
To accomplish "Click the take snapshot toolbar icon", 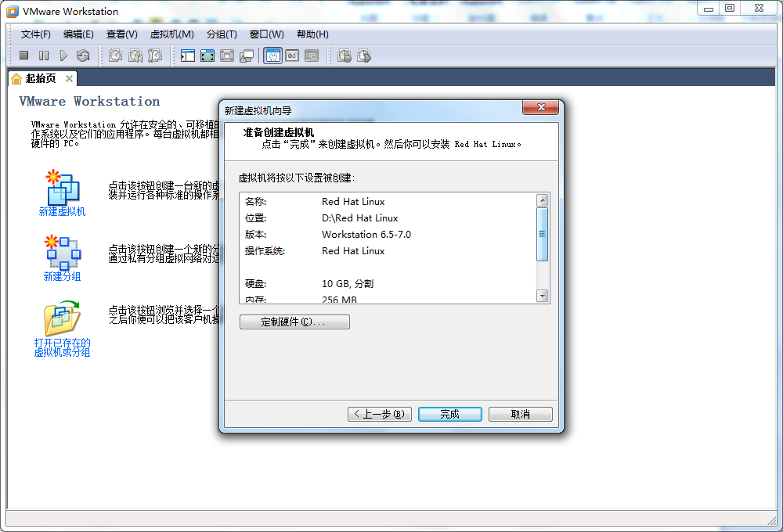I will click(x=115, y=56).
